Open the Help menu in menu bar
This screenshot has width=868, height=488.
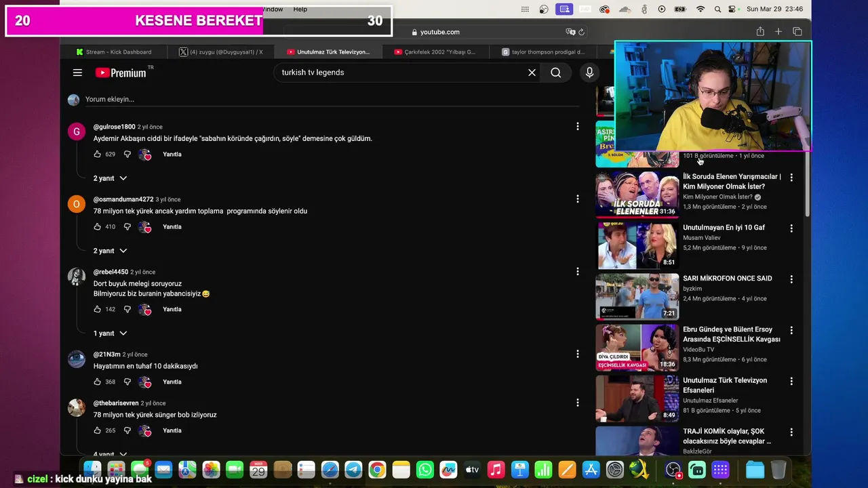300,9
